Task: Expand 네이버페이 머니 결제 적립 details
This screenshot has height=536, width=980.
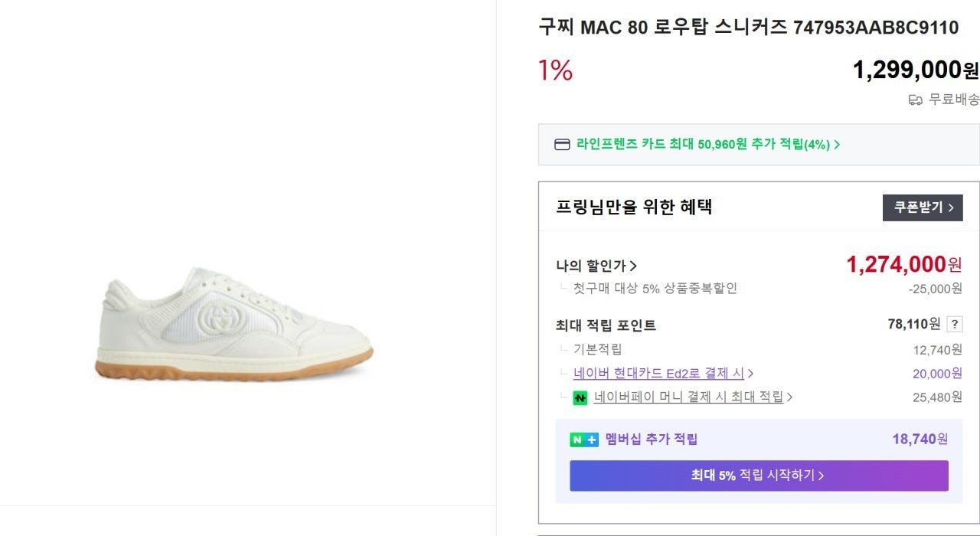Action: pos(790,397)
